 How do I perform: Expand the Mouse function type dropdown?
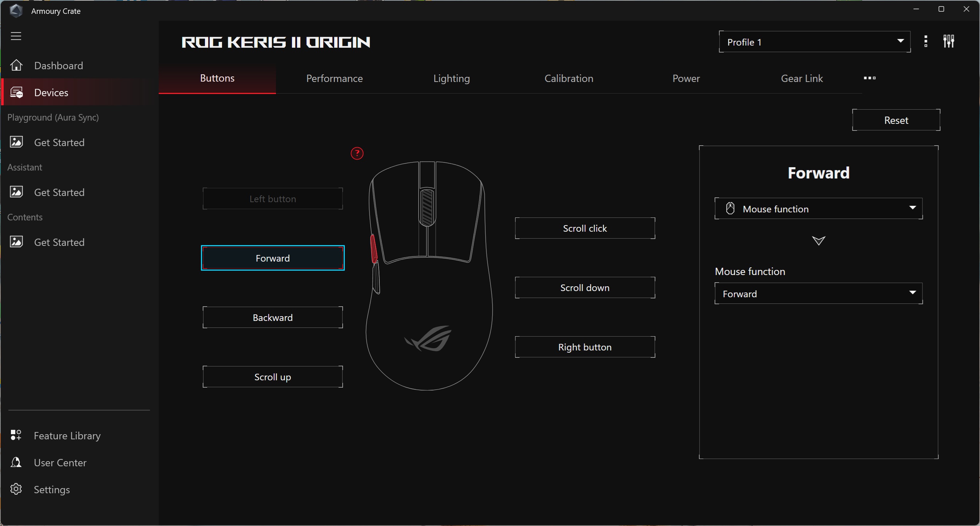pos(818,209)
